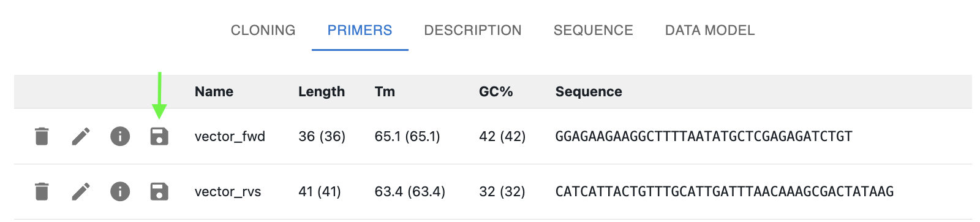Viewport: 980px width, 222px height.
Task: Switch to the Cloning tab
Action: [x=263, y=30]
